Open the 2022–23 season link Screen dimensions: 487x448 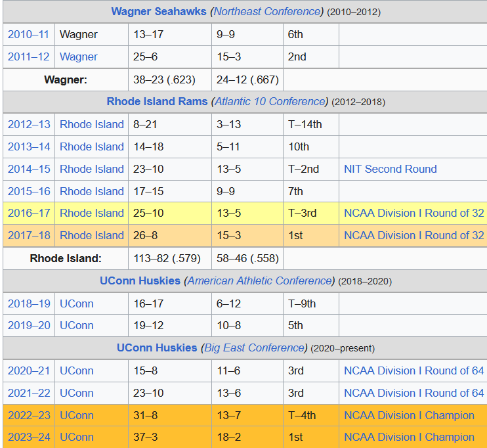pos(29,415)
